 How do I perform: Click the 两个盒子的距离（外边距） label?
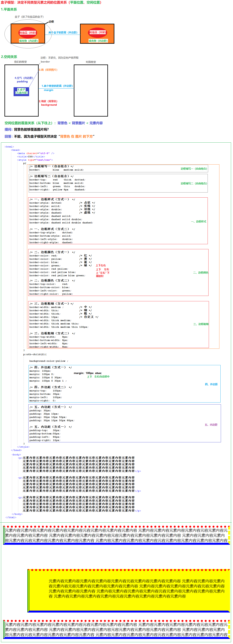[x=63, y=33]
